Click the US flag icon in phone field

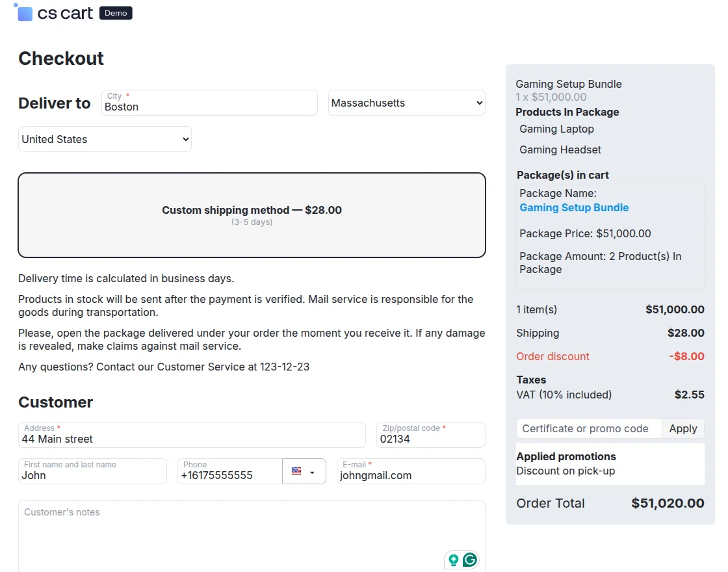[x=296, y=471]
